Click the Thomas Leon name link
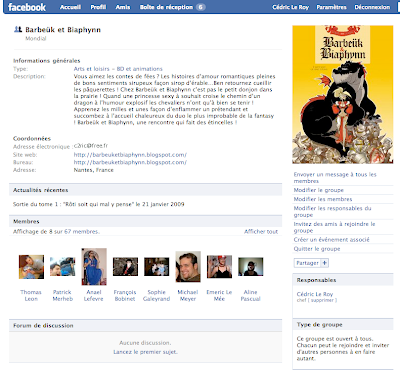400x370 pixels. click(x=31, y=296)
